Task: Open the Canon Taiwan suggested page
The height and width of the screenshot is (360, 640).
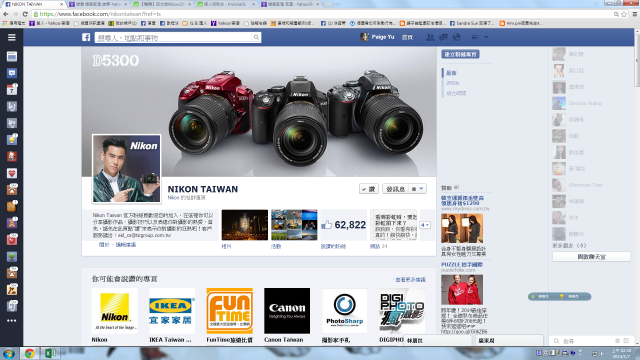Action: (287, 311)
